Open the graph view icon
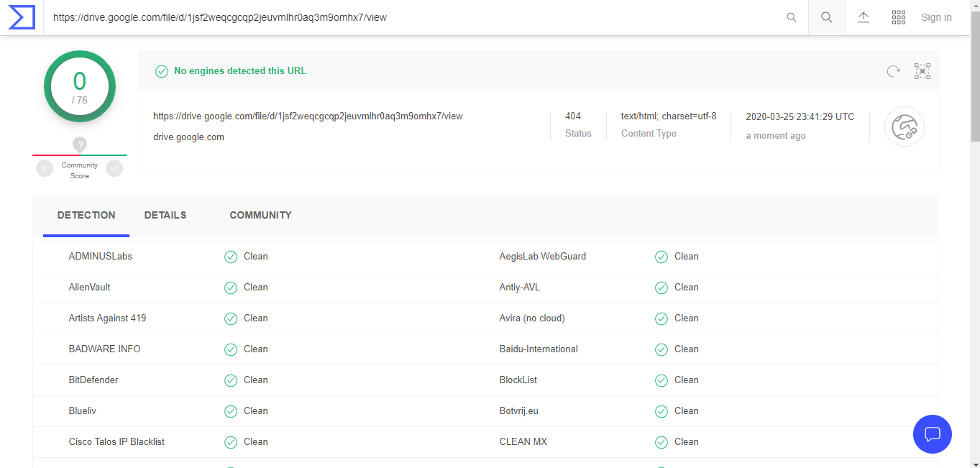This screenshot has height=468, width=980. 922,70
